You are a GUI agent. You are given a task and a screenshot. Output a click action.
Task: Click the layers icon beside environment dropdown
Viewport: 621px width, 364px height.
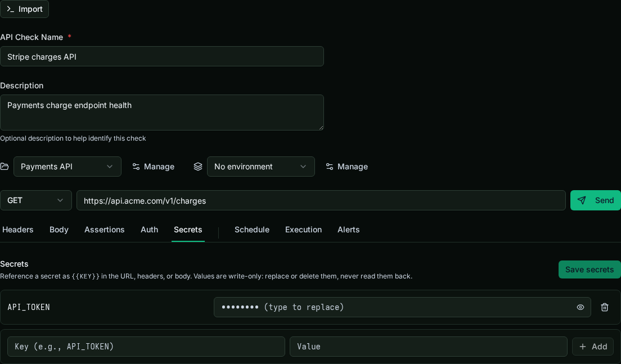tap(197, 167)
